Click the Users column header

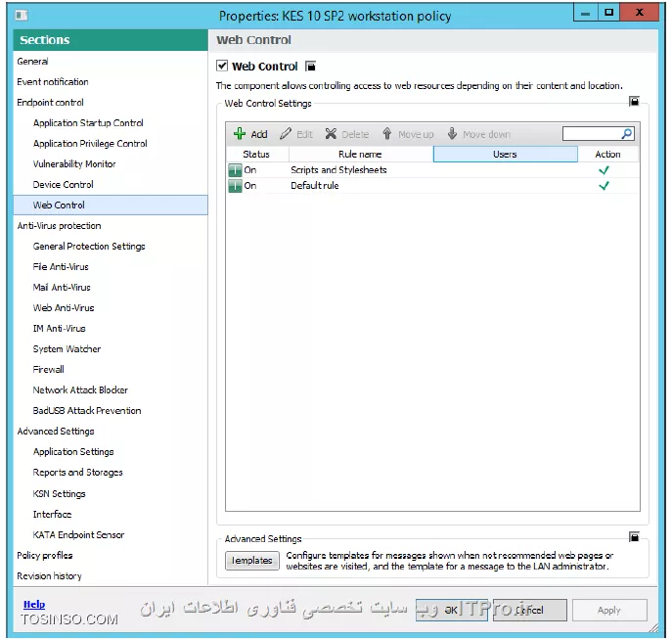point(506,155)
